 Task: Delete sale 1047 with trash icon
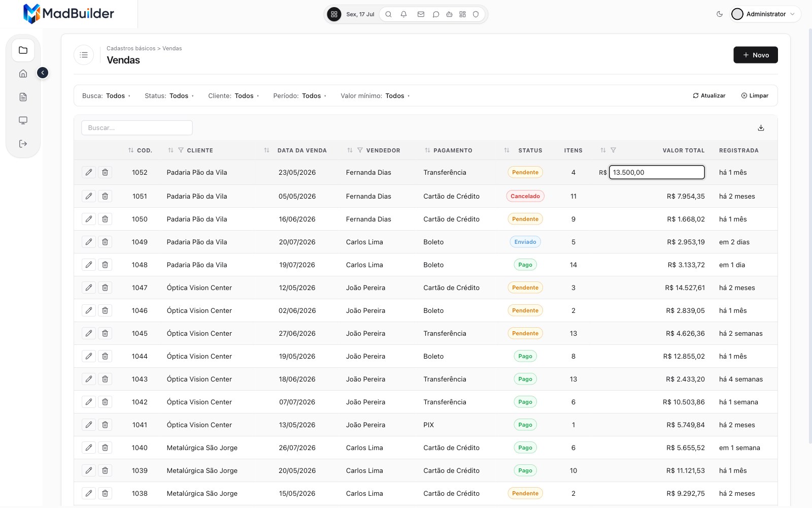coord(105,288)
